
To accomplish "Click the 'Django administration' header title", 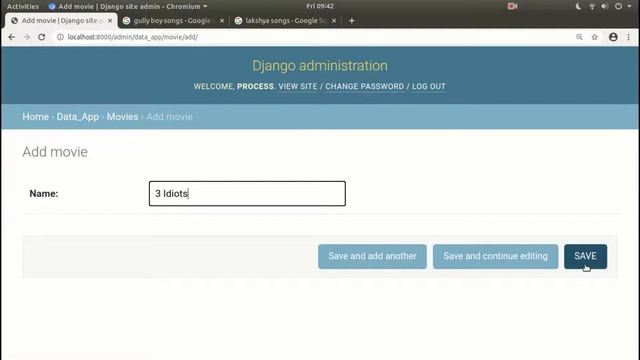I will tap(320, 66).
